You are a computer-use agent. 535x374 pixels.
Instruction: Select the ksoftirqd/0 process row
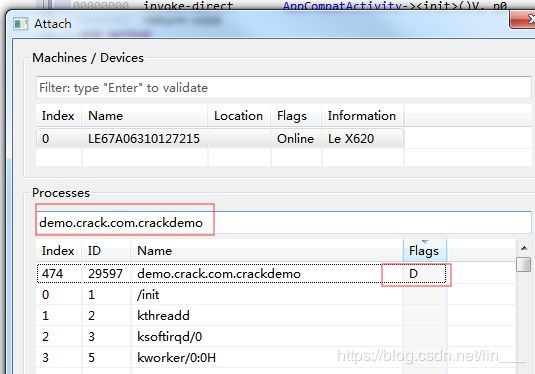coord(241,337)
